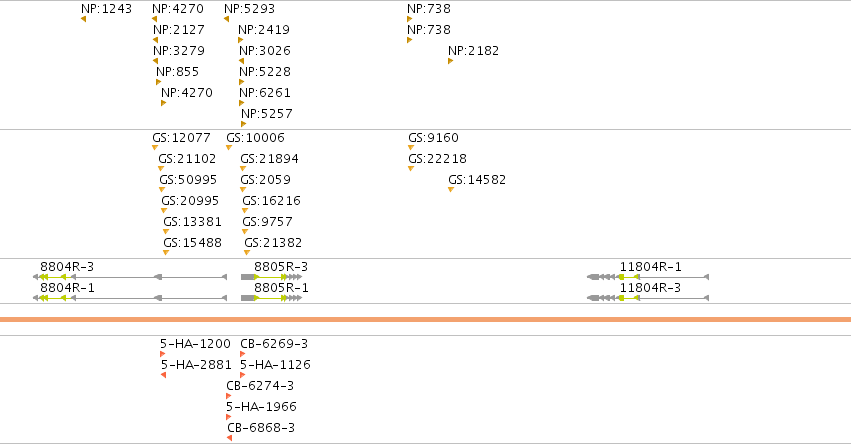This screenshot has width=851, height=444.
Task: Click the GS:10006 feature label
Action: tap(256, 138)
